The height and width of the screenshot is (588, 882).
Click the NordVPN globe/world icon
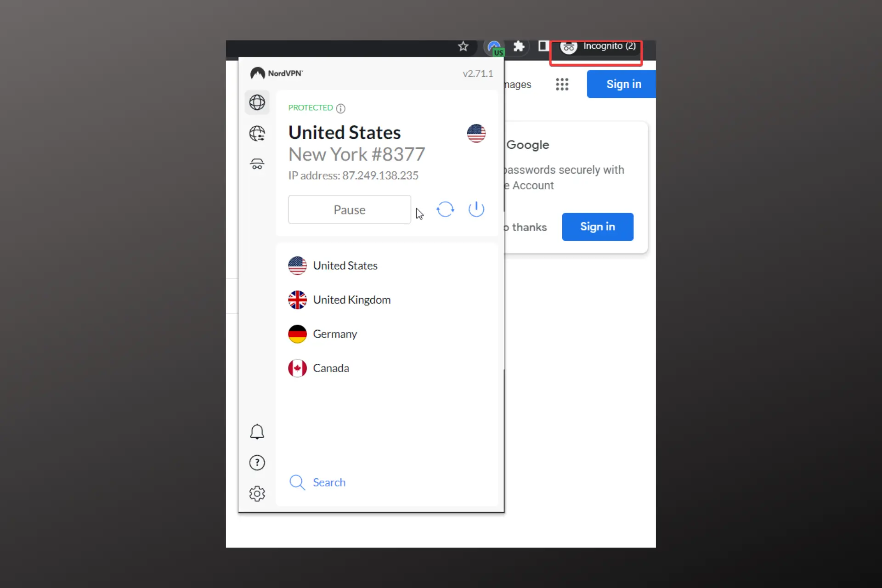[x=257, y=102]
